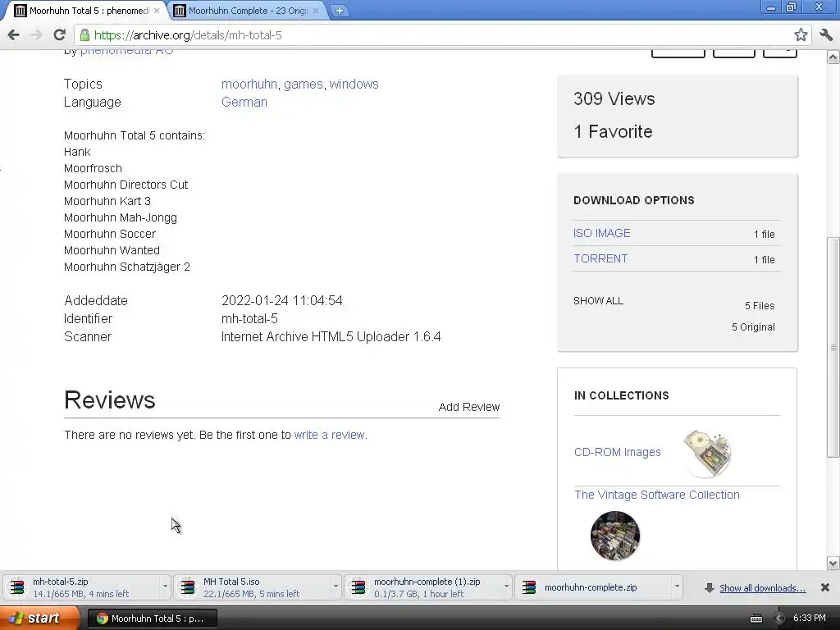The width and height of the screenshot is (840, 630).
Task: Click the 309 Views text
Action: coord(614,98)
